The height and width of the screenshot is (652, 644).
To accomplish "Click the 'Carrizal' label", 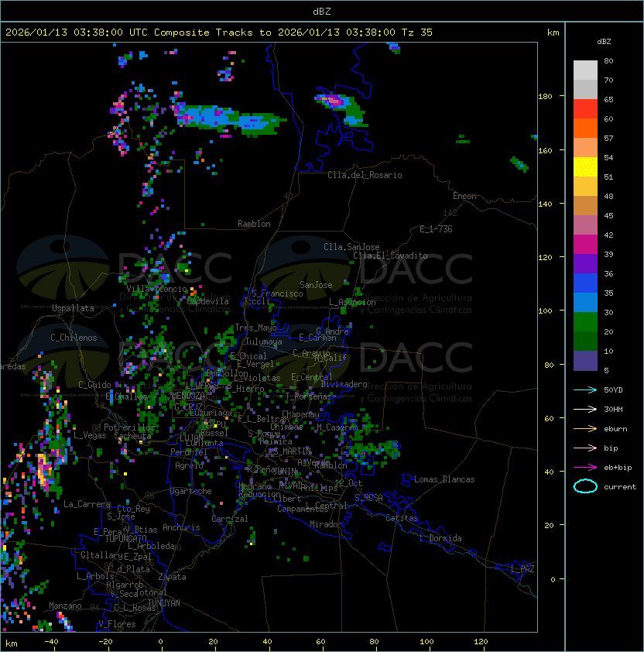I will 230,519.
